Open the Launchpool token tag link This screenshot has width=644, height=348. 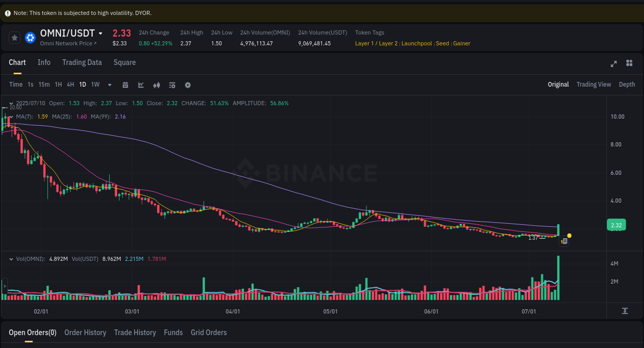pos(416,43)
